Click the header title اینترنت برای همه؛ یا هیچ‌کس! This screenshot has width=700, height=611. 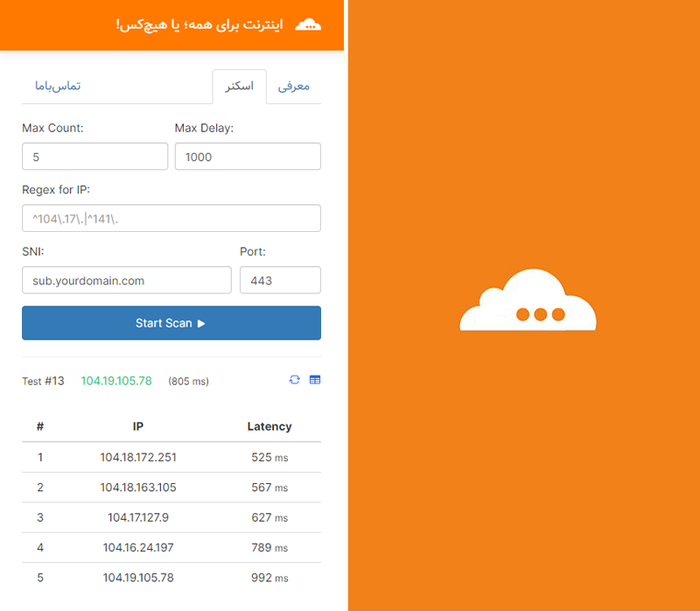coord(199,25)
